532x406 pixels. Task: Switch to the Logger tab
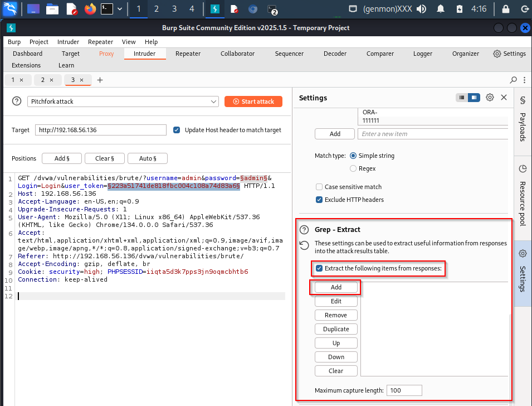click(423, 54)
